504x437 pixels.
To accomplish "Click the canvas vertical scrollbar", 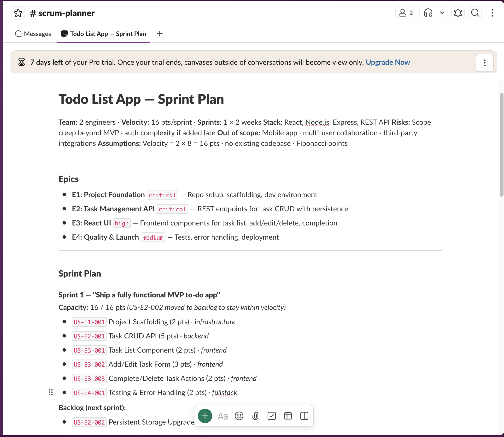I will [x=501, y=144].
